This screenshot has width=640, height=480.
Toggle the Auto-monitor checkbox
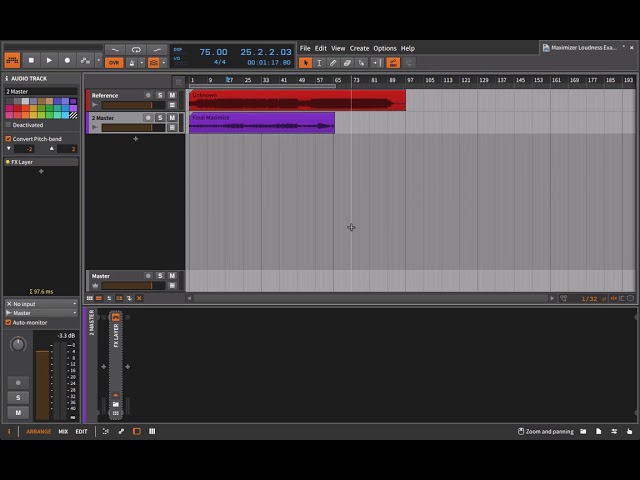(x=8, y=322)
